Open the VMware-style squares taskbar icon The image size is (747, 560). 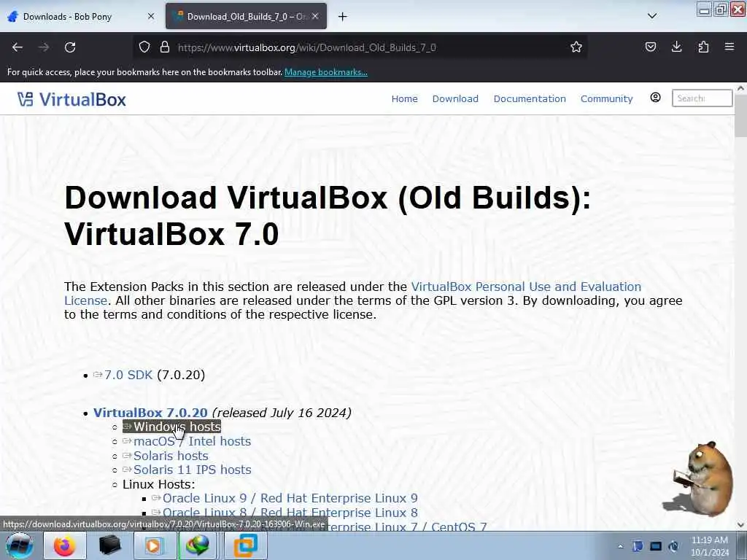coord(245,545)
